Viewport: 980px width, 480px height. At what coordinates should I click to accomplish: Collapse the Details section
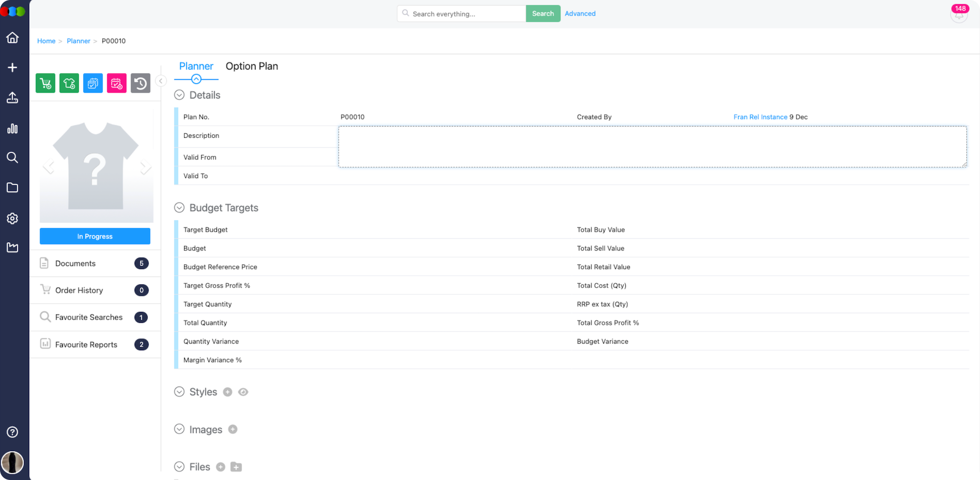[179, 95]
